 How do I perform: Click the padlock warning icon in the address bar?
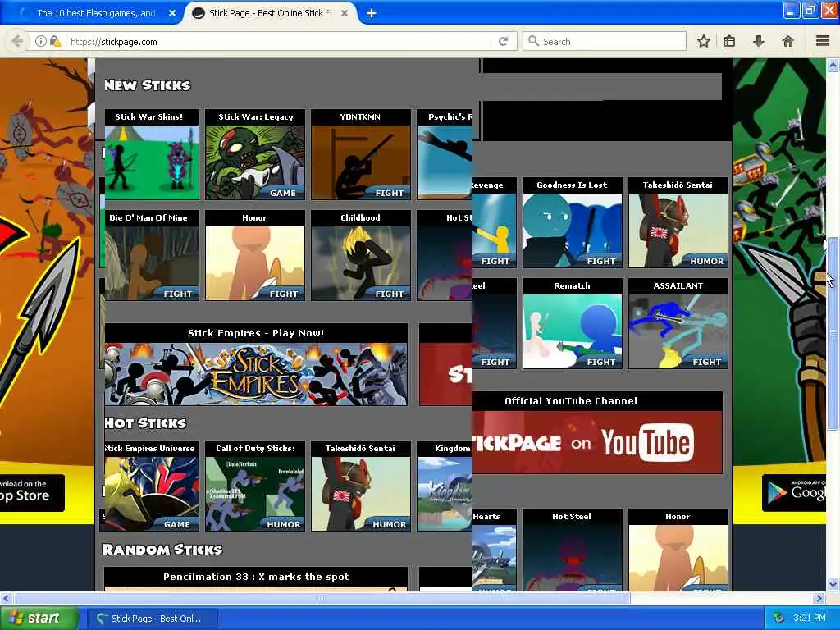(x=55, y=41)
